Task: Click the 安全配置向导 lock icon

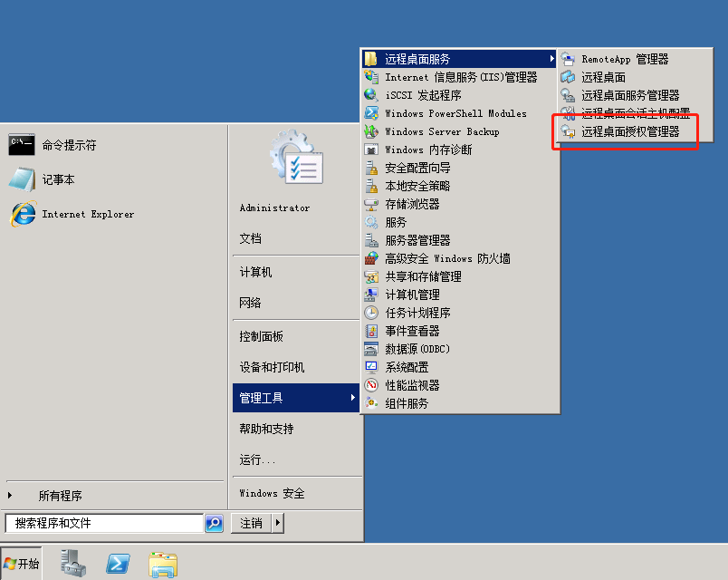Action: pyautogui.click(x=370, y=168)
